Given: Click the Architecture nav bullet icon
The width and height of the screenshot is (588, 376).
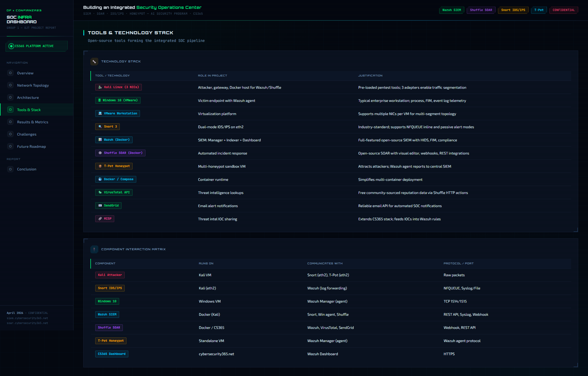Looking at the screenshot, I should pos(10,98).
